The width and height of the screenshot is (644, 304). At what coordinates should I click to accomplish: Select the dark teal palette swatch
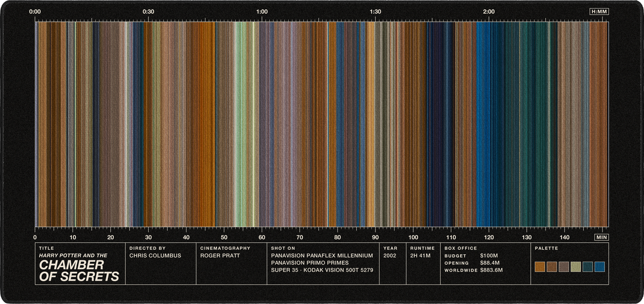(588, 266)
